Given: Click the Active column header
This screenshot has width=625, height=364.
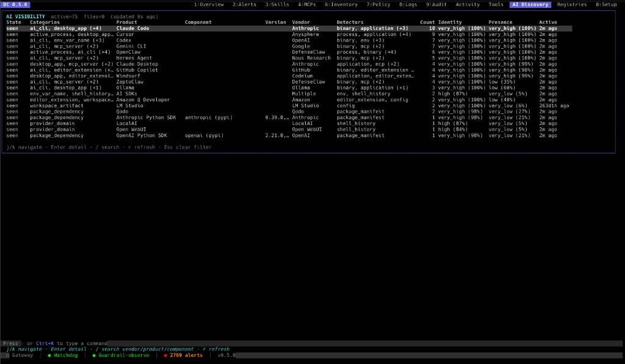Looking at the screenshot, I should click(548, 23).
